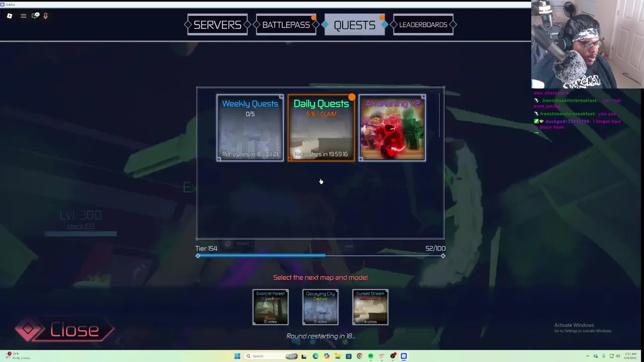The width and height of the screenshot is (644, 362).
Task: Vote for Exorcist Forest Showdown map
Action: (270, 307)
